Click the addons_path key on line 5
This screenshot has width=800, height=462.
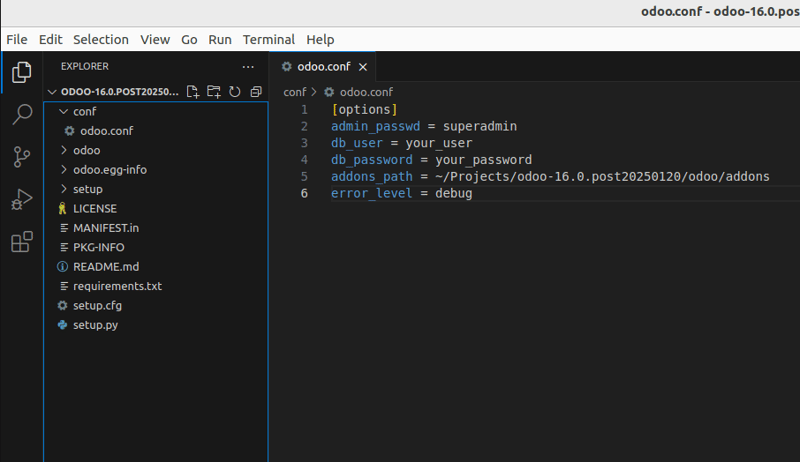[x=372, y=177]
